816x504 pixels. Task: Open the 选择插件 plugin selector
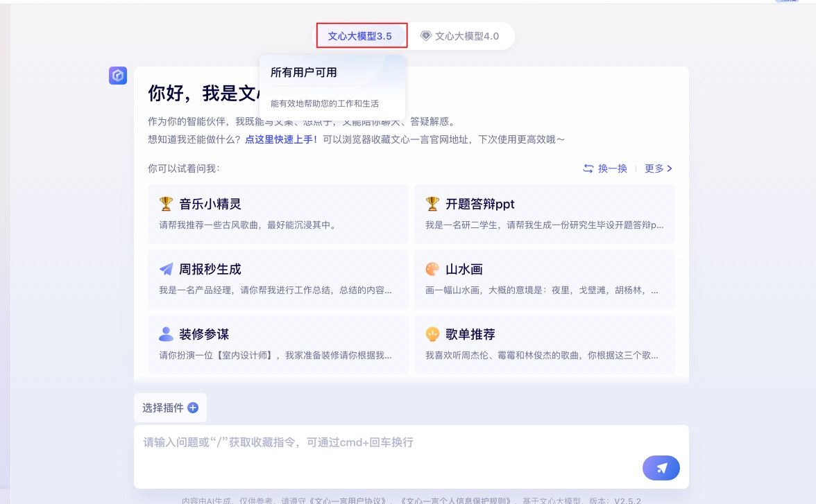pyautogui.click(x=170, y=408)
